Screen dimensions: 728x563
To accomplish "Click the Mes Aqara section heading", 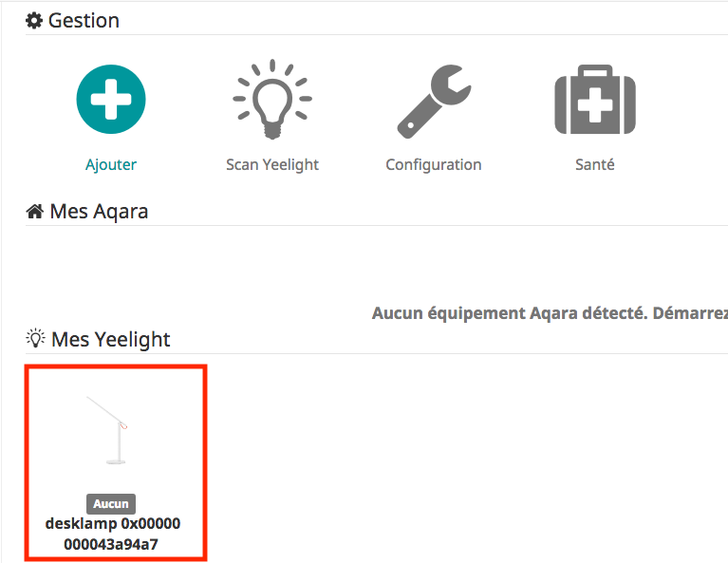I will [99, 212].
